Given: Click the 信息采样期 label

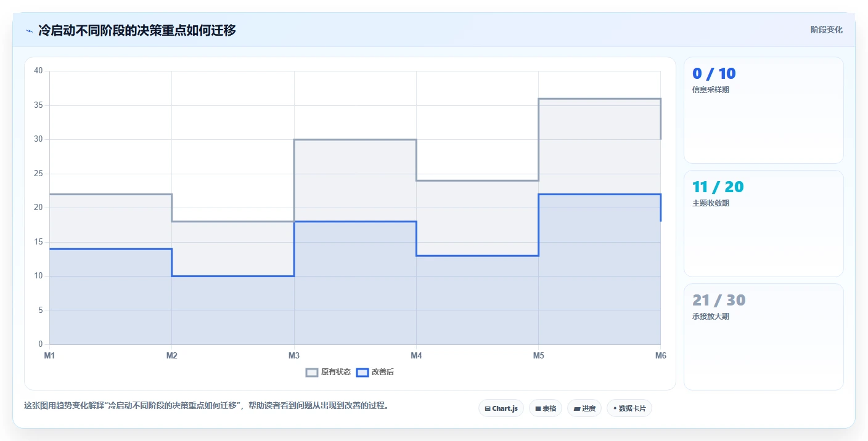Looking at the screenshot, I should tap(711, 90).
